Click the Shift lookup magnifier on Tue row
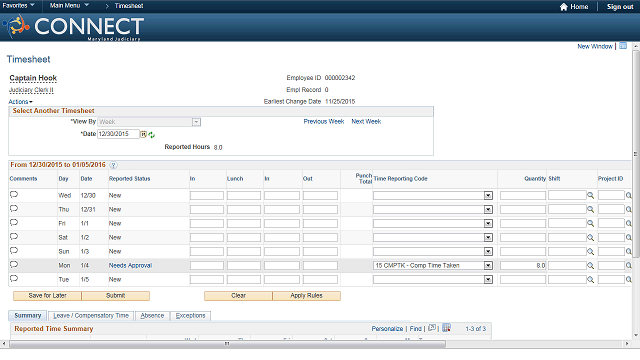 tap(590, 280)
